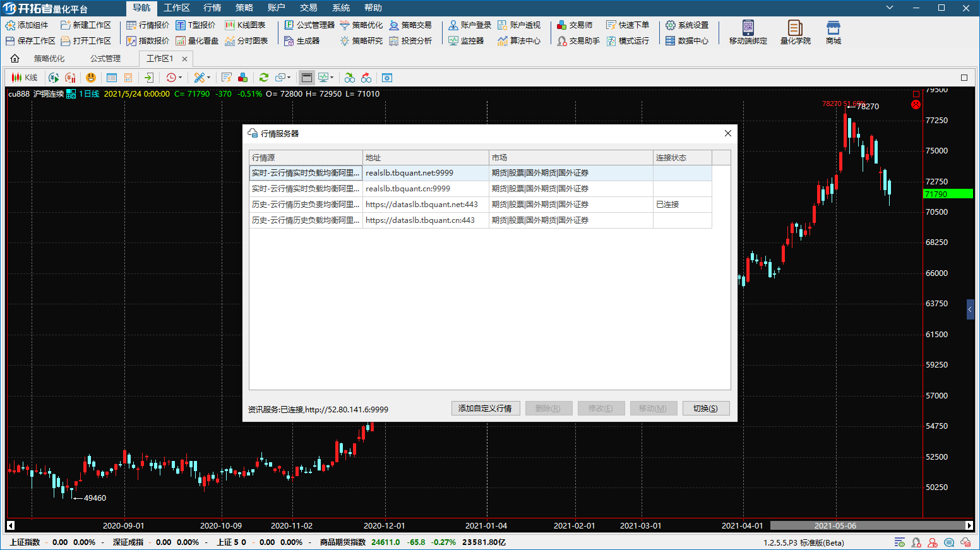
Task: Toggle the K线 candlestick chart mode
Action: tap(25, 78)
